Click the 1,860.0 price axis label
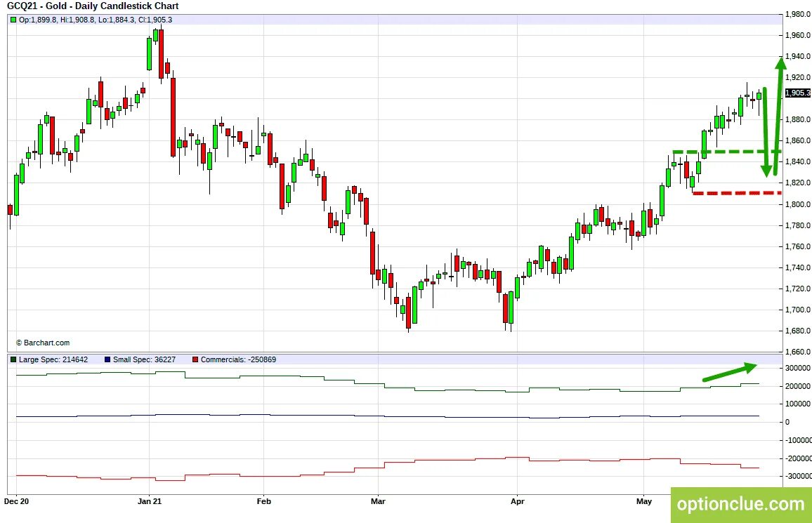The height and width of the screenshot is (523, 812). pos(797,140)
